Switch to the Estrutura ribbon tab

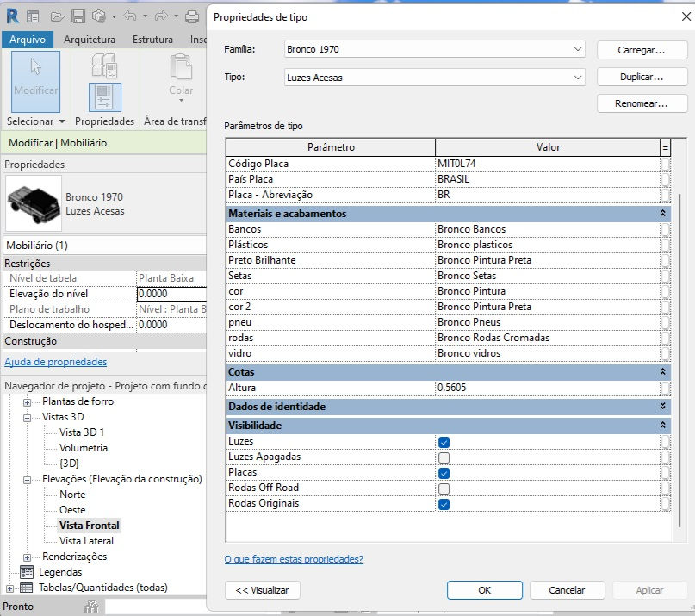pyautogui.click(x=152, y=40)
